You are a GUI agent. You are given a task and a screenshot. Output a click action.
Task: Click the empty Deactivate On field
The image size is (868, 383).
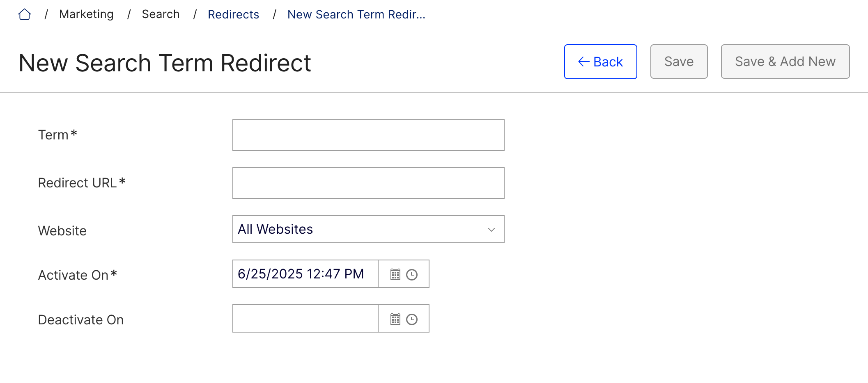[305, 319]
